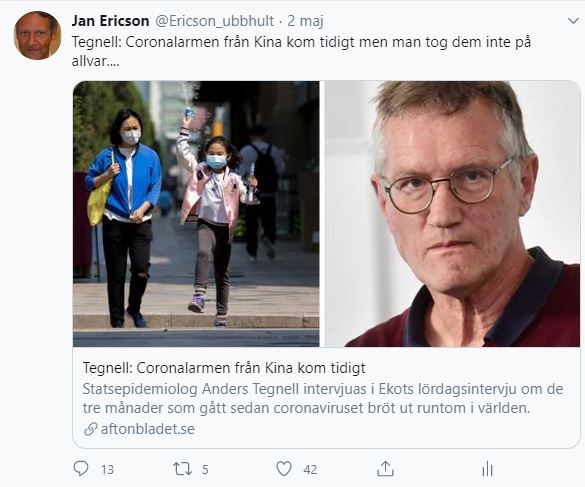The image size is (585, 487).
Task: Open the tweet options chevron menu
Action: [573, 21]
